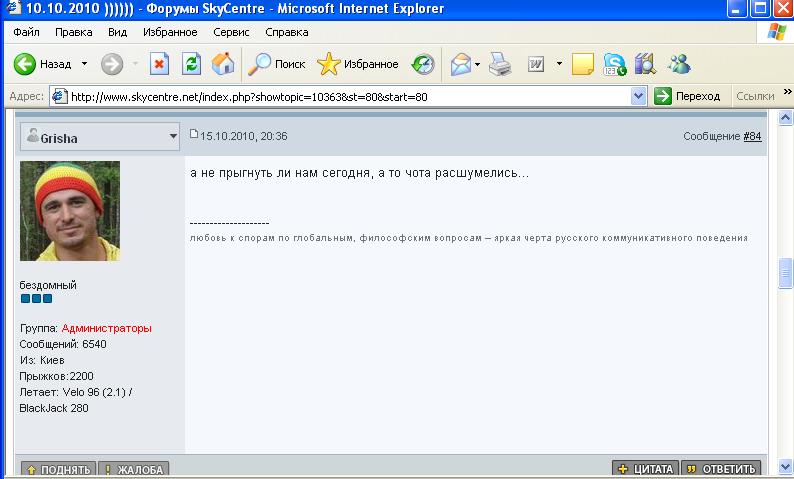Image resolution: width=794 pixels, height=479 pixels.
Task: Click the Print icon
Action: pos(500,64)
